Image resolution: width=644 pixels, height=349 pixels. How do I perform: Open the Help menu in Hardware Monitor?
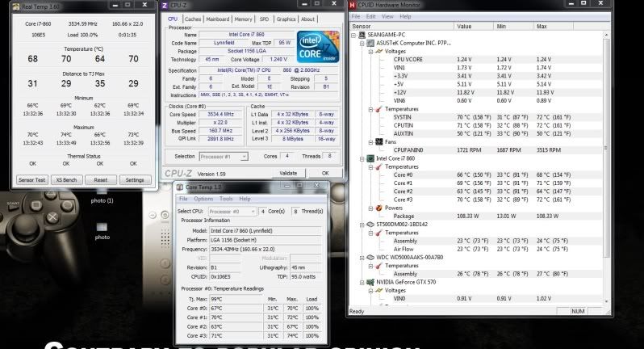pos(405,16)
